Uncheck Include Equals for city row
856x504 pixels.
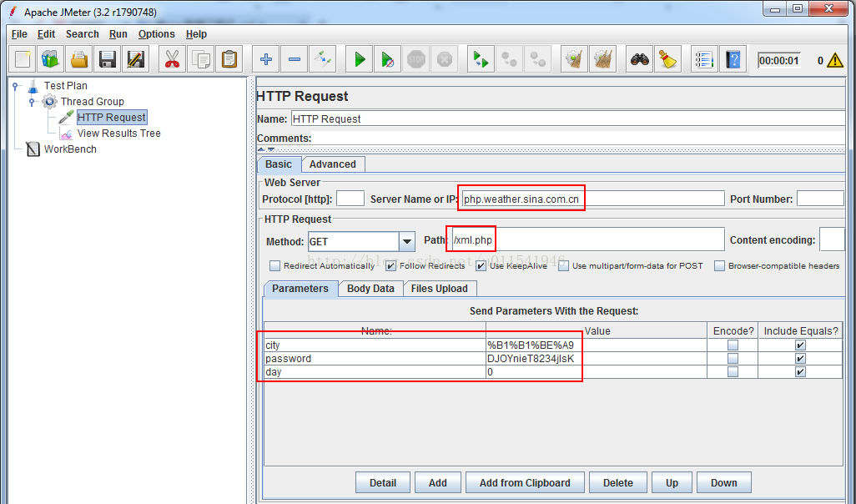point(800,345)
